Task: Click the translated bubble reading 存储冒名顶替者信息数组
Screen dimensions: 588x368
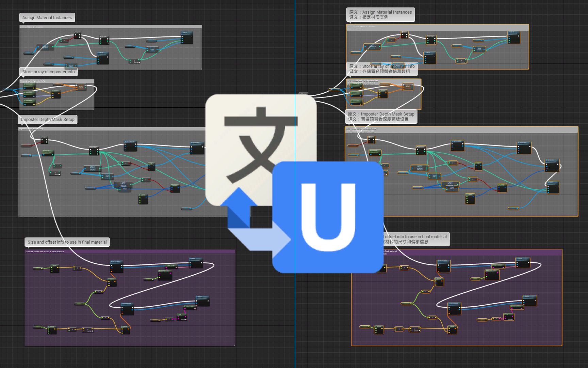Action: [382, 69]
